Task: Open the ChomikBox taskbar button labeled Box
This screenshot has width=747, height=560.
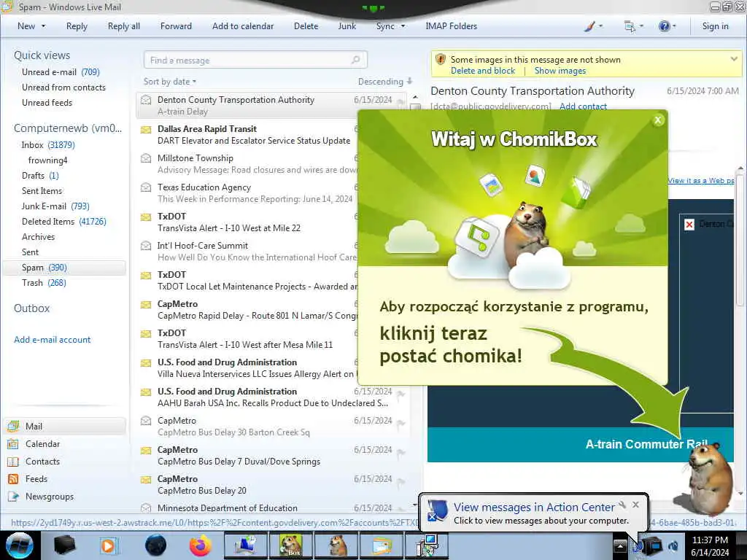Action: (290, 545)
